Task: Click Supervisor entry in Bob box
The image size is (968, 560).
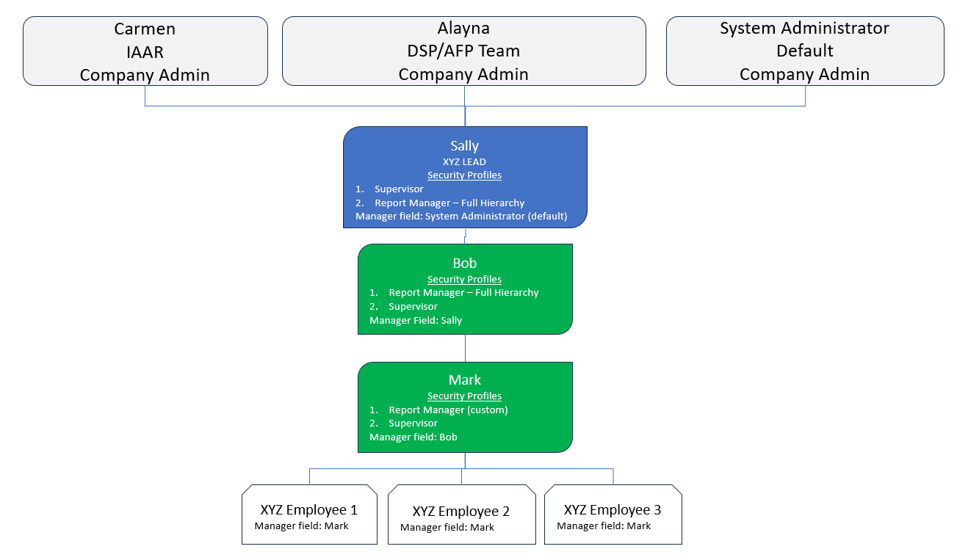Action: [x=413, y=306]
